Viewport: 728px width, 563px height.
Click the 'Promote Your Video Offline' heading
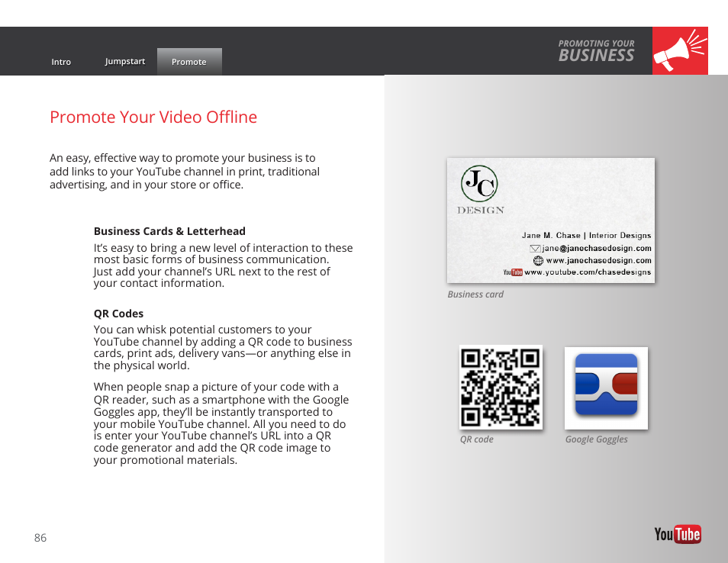pyautogui.click(x=153, y=117)
